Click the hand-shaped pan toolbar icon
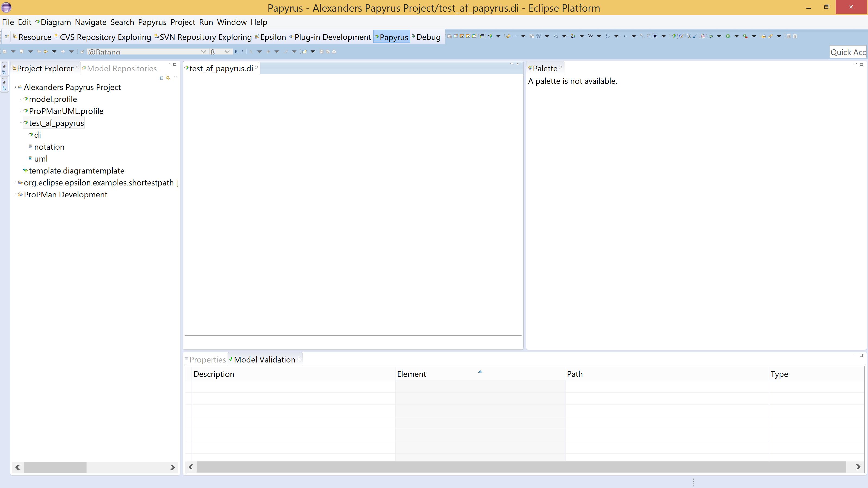The height and width of the screenshot is (488, 868). tap(590, 36)
